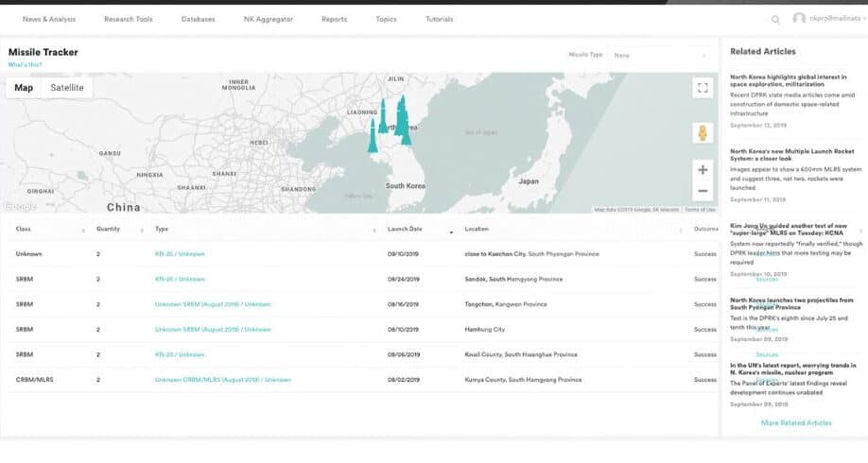Click the Google logo on map
This screenshot has height=463, width=868.
click(x=19, y=206)
